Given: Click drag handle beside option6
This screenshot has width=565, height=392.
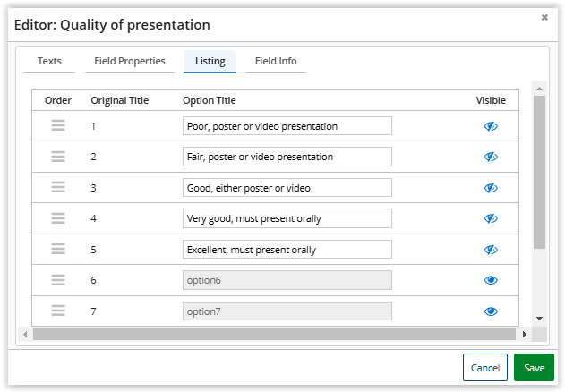Looking at the screenshot, I should coord(58,280).
